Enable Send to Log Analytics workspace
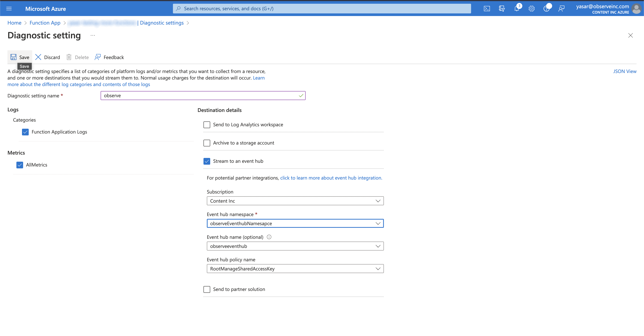The height and width of the screenshot is (336, 644). point(207,125)
